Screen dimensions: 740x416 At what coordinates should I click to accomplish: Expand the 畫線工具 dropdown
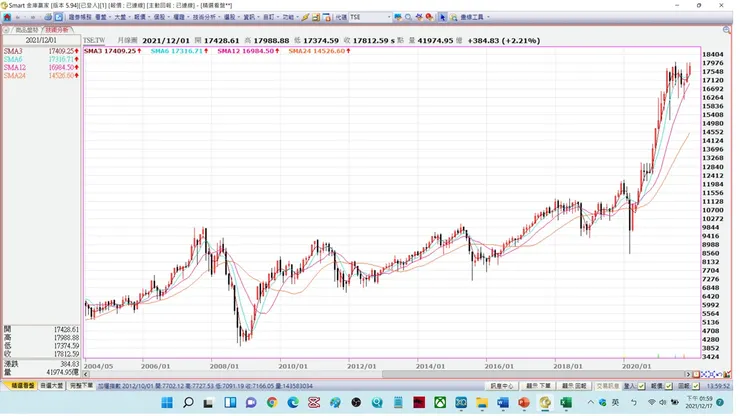[x=488, y=17]
